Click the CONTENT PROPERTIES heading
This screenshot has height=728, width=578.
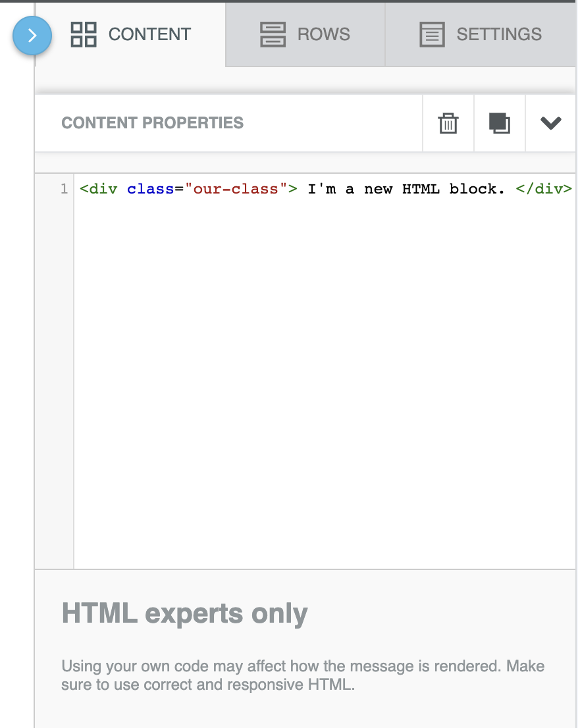(152, 122)
